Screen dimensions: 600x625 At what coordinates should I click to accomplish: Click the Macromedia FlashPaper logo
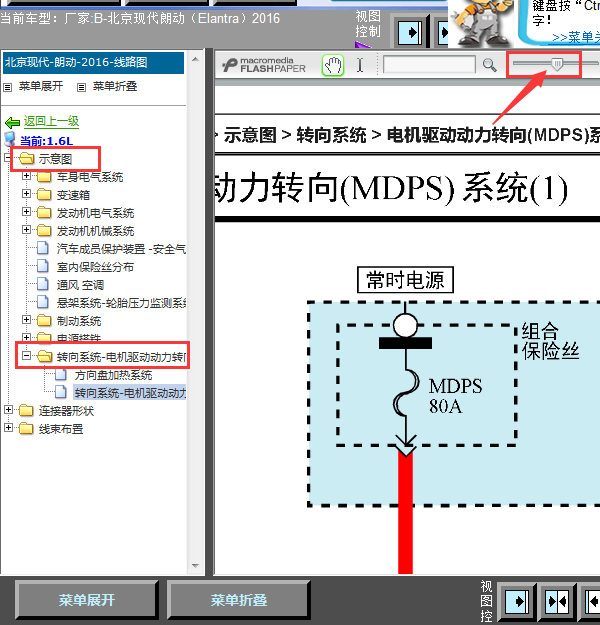coord(264,65)
